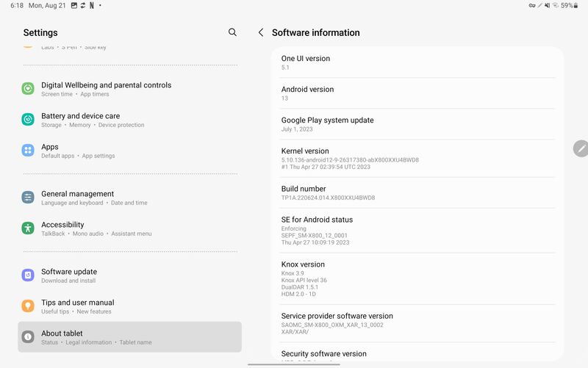
Task: Tap the floating S Pen edit handle
Action: point(581,148)
